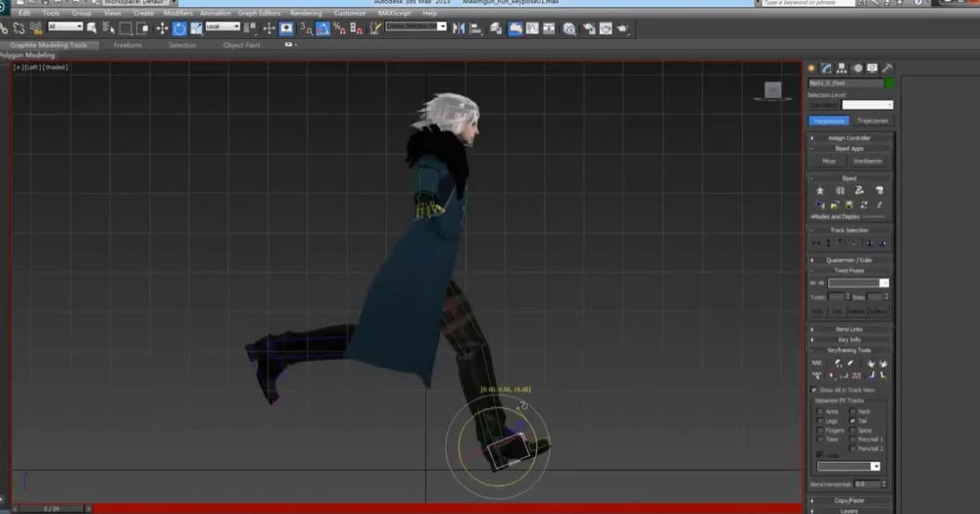Screen dimensions: 980x514
Task: Toggle the Neck separate FK track checkbox
Action: 853,411
